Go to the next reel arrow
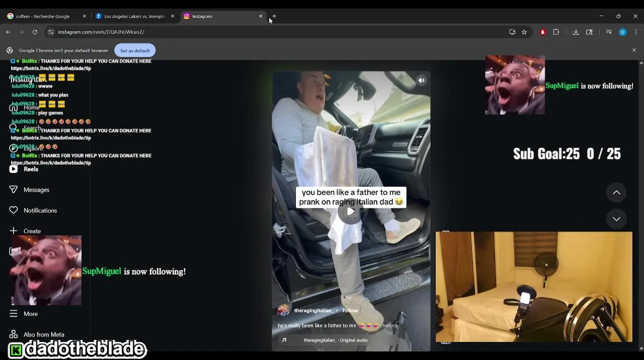The height and width of the screenshot is (360, 644). pos(616,219)
